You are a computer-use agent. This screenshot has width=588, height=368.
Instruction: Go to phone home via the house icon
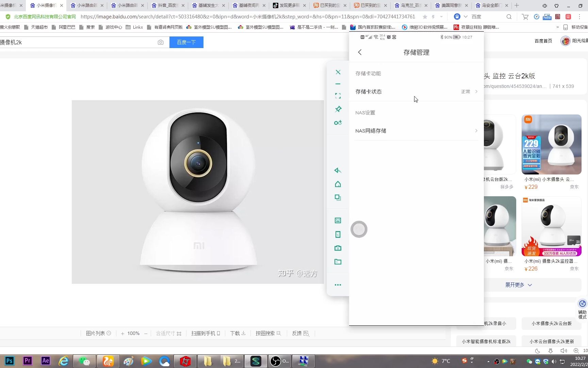pos(338,184)
